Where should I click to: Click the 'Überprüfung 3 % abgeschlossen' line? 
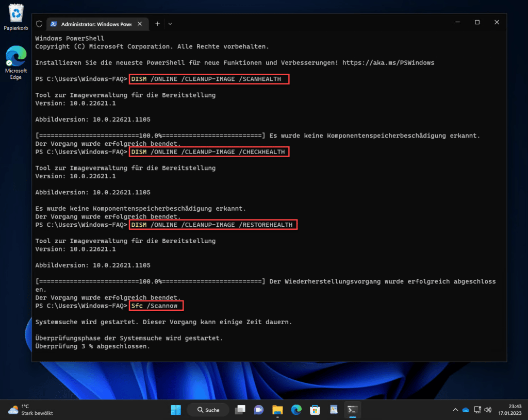click(93, 346)
